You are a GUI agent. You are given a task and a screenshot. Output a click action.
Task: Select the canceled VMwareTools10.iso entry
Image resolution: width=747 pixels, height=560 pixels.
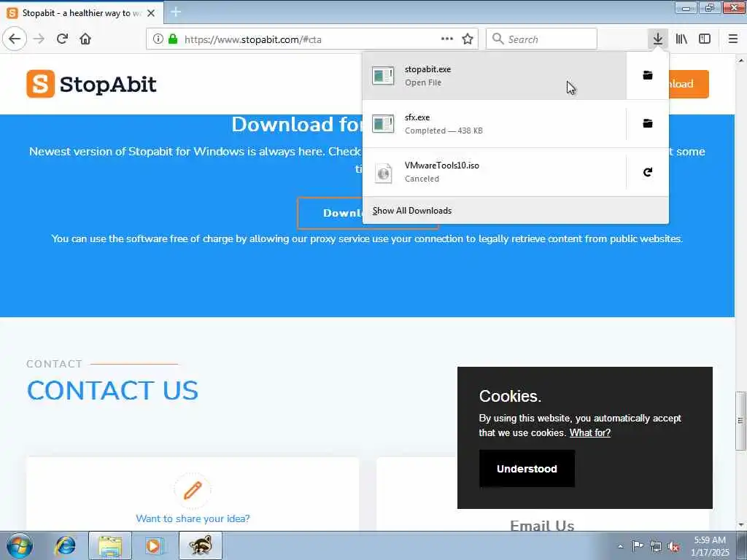point(495,172)
